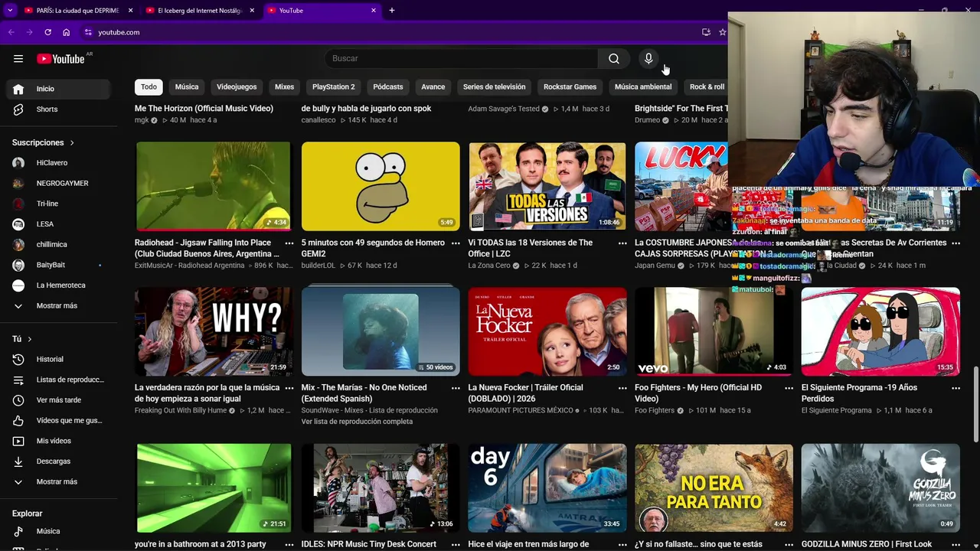The image size is (980, 551).
Task: Switch to the PARÍS La ciudad browser tab
Action: pos(77,11)
